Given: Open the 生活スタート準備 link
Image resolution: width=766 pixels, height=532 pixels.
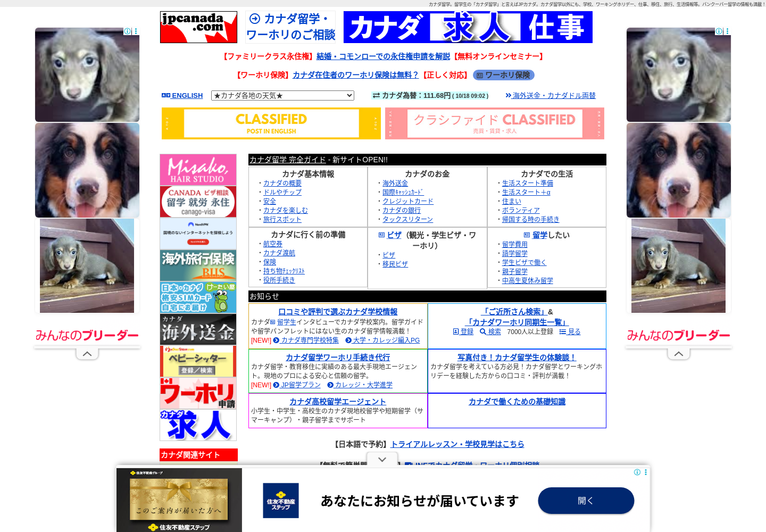Looking at the screenshot, I should coord(528,183).
